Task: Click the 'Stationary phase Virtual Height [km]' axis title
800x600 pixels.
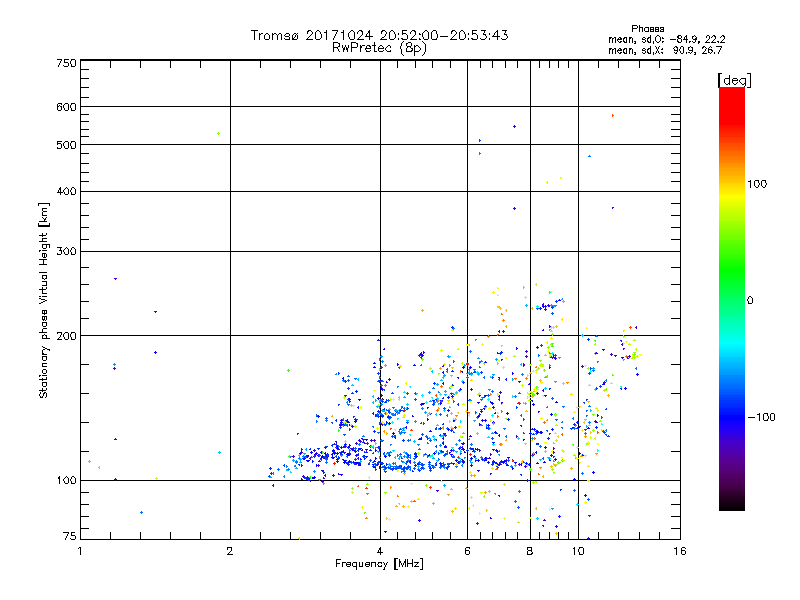Action: pos(43,300)
